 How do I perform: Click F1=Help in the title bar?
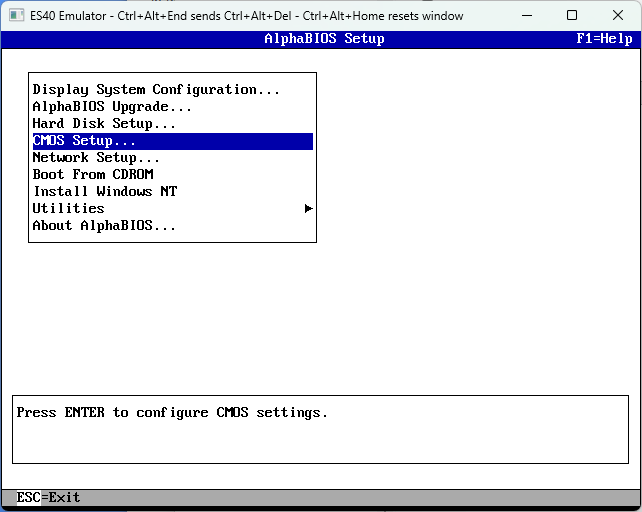[x=604, y=39]
